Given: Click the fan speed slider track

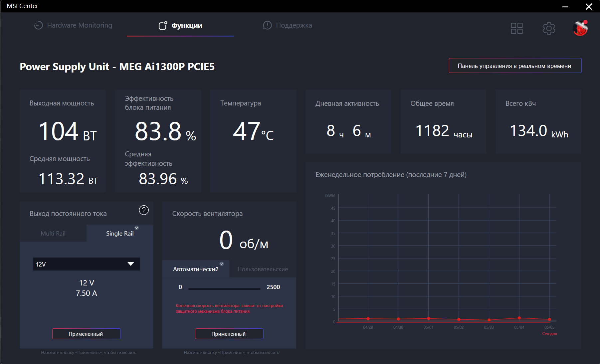Looking at the screenshot, I should click(224, 289).
